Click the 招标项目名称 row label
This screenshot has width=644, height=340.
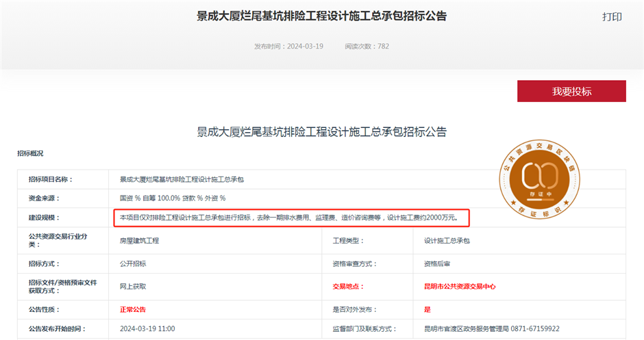pos(50,179)
